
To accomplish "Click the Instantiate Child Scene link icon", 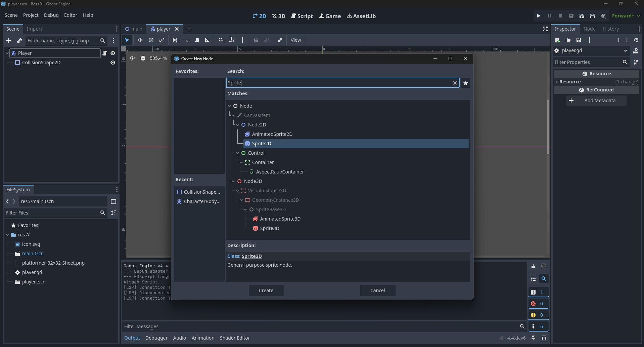I will (x=19, y=41).
